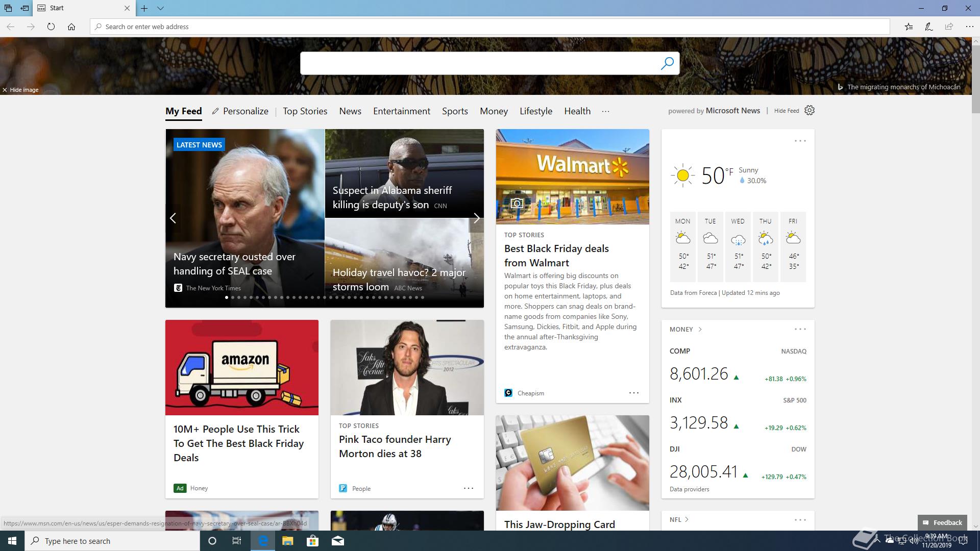Click the Favorites hub star icon
This screenshot has width=980, height=551.
(909, 27)
